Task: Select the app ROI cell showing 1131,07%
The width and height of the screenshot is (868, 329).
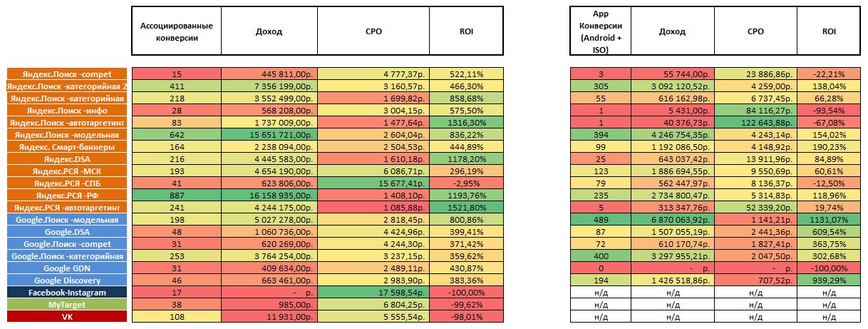Action: click(828, 219)
